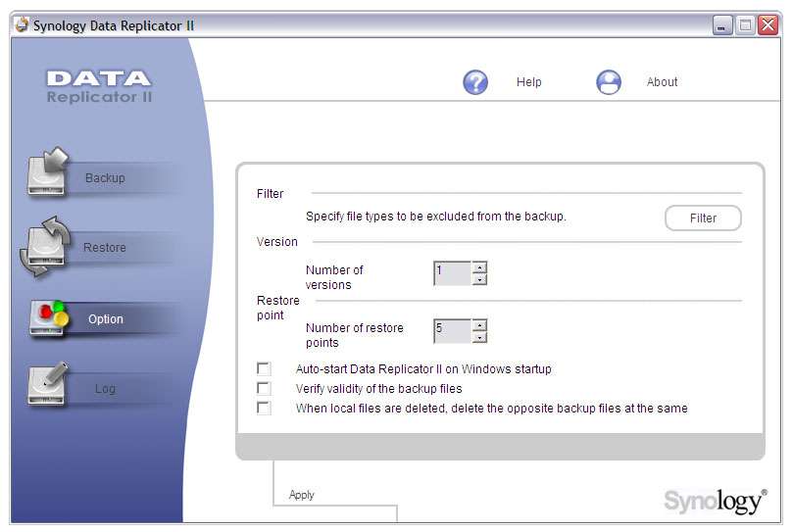Click the Number of restore points field
793x532 pixels.
tap(453, 331)
